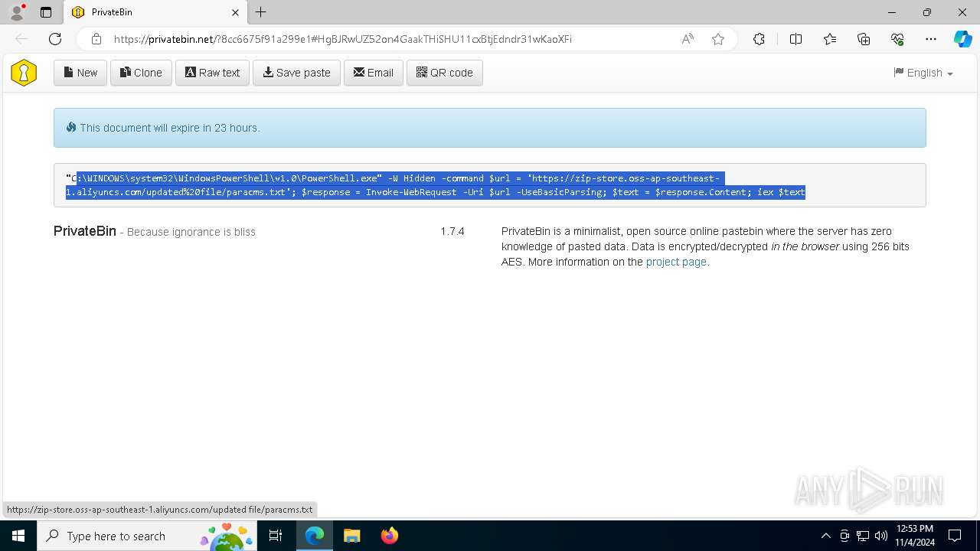Open tab actions menu
The height and width of the screenshot is (551, 980).
[46, 12]
